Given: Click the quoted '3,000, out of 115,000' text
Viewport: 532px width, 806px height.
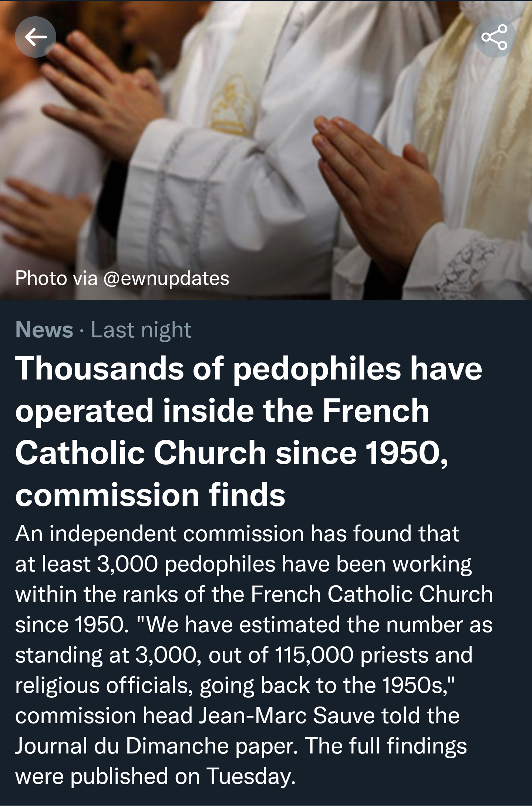Looking at the screenshot, I should [x=244, y=655].
